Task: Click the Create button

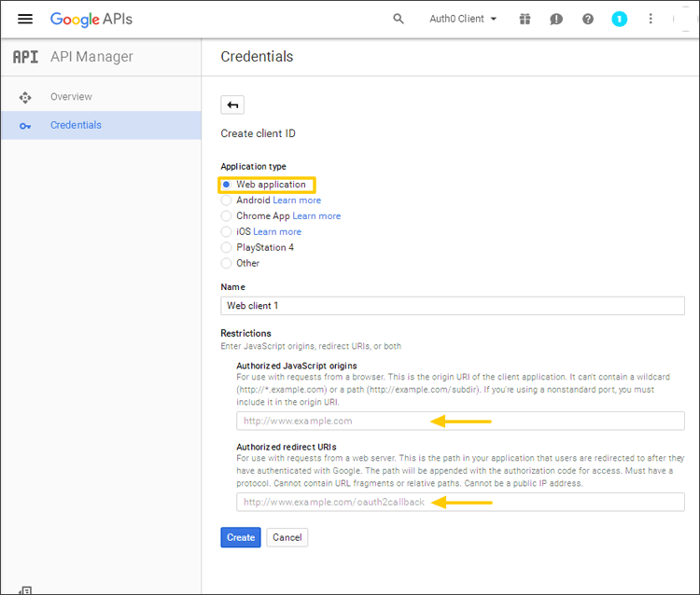Action: coord(241,537)
